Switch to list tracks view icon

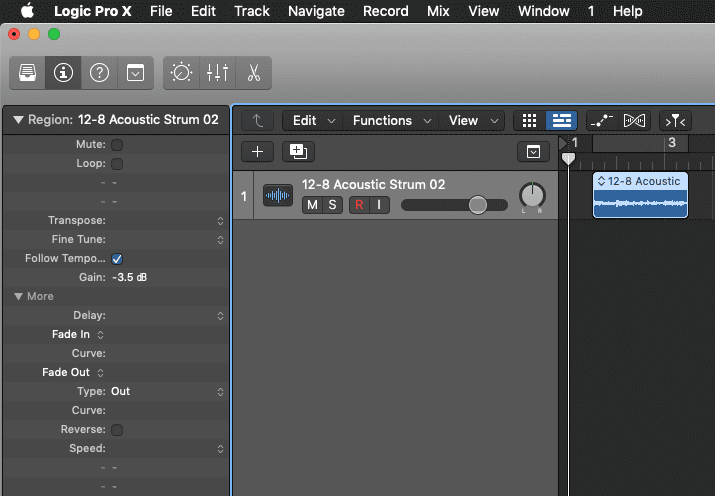(x=562, y=121)
